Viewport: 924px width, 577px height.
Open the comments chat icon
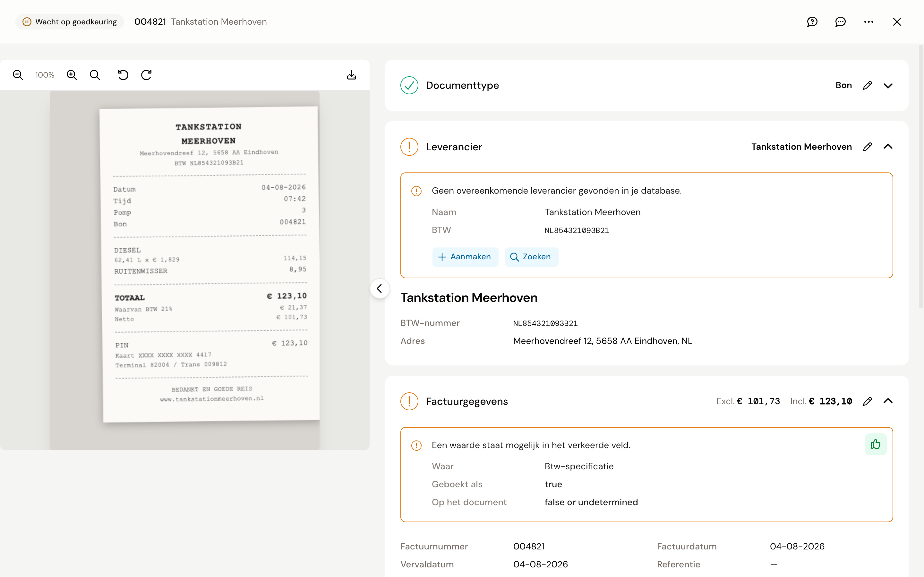coord(840,22)
